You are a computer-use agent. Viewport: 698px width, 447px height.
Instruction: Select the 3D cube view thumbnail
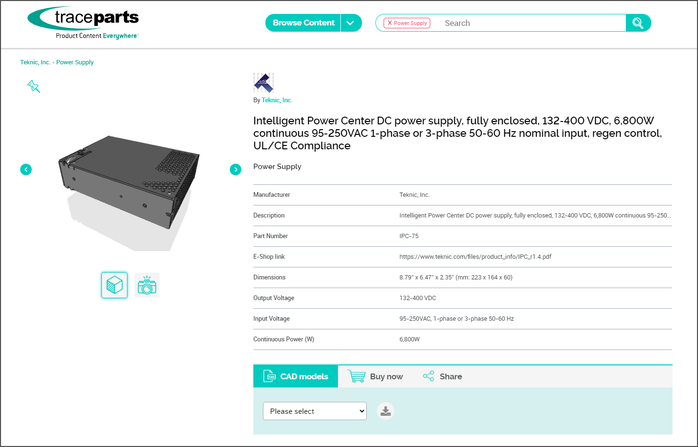click(114, 285)
